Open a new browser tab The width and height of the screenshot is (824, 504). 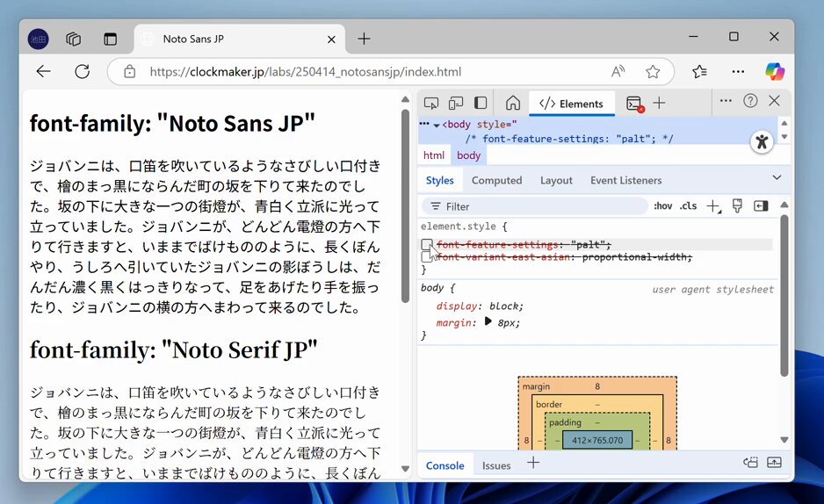(x=365, y=39)
